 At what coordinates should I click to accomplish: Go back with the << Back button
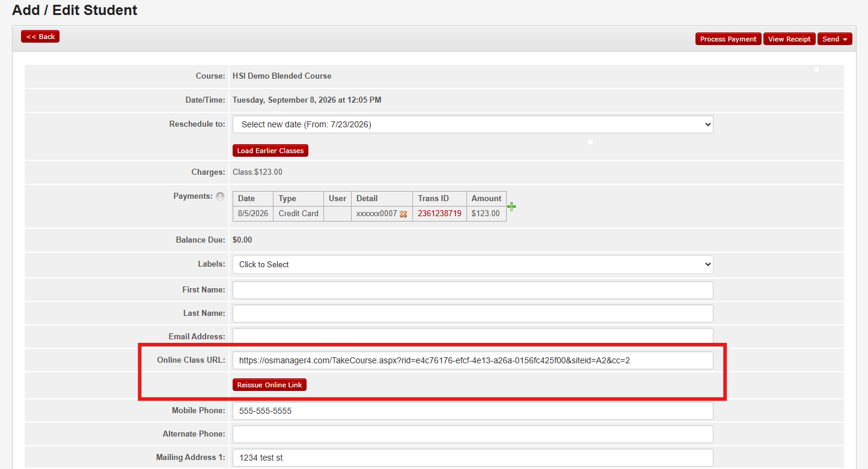coord(40,37)
